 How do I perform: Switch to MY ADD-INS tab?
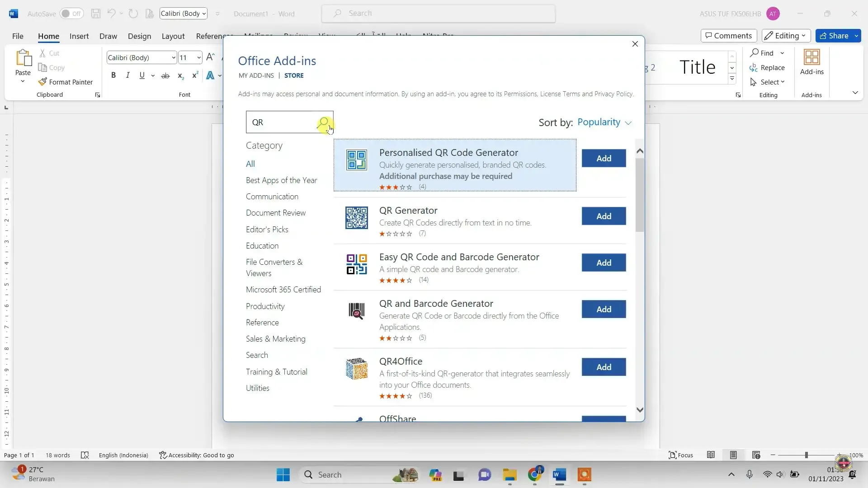click(x=256, y=75)
